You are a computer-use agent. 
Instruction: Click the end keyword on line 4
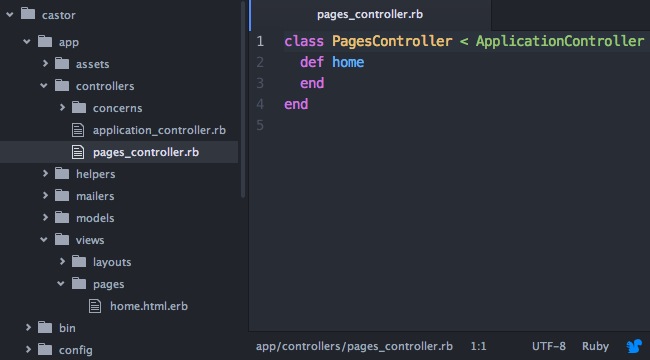(x=296, y=104)
